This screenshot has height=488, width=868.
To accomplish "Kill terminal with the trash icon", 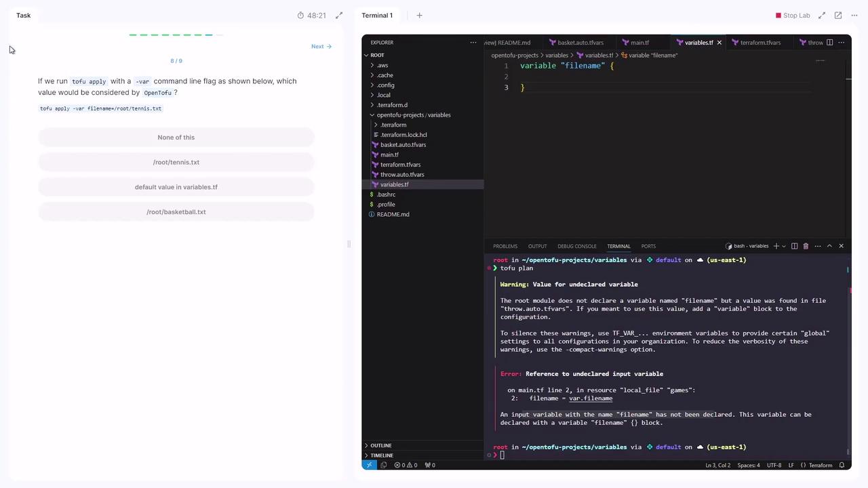I will click(806, 246).
